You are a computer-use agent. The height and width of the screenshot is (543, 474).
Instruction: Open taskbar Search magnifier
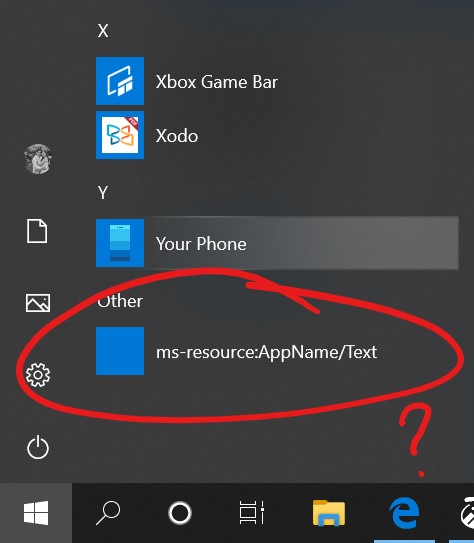coord(108,513)
